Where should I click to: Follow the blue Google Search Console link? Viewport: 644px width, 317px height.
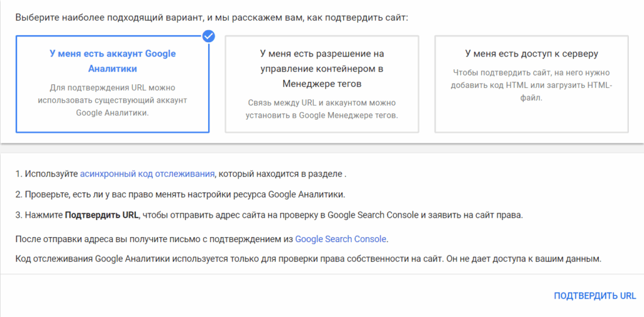click(x=341, y=239)
